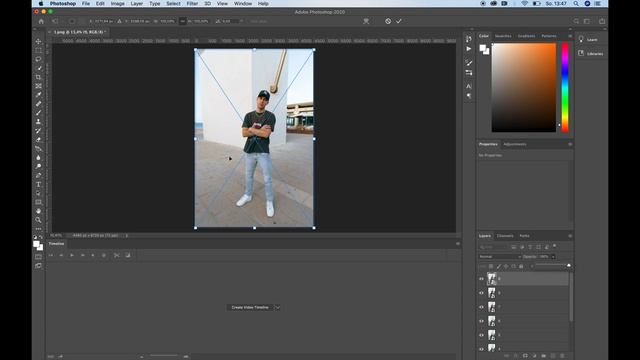640x360 pixels.
Task: Select the Dodge tool
Action: (38, 167)
